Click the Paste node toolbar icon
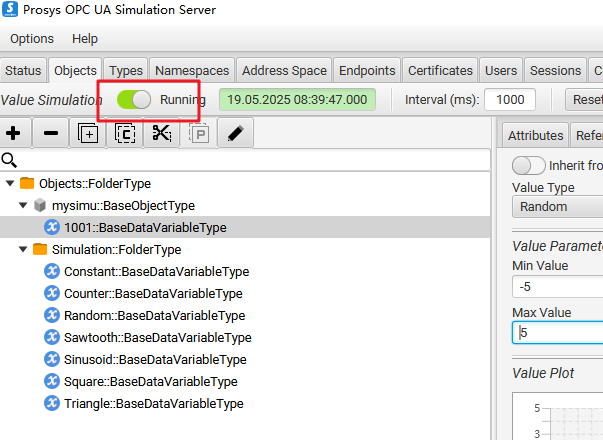This screenshot has height=440, width=603. pos(199,134)
